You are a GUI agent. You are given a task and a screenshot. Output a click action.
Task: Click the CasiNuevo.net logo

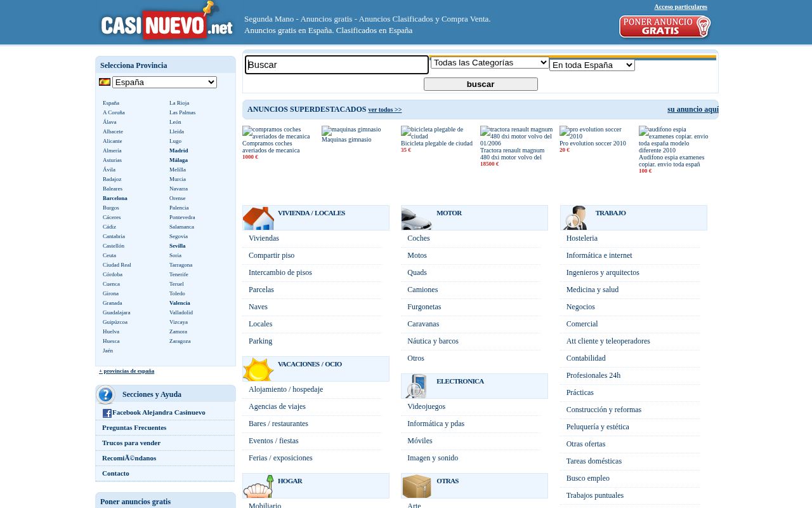(167, 22)
